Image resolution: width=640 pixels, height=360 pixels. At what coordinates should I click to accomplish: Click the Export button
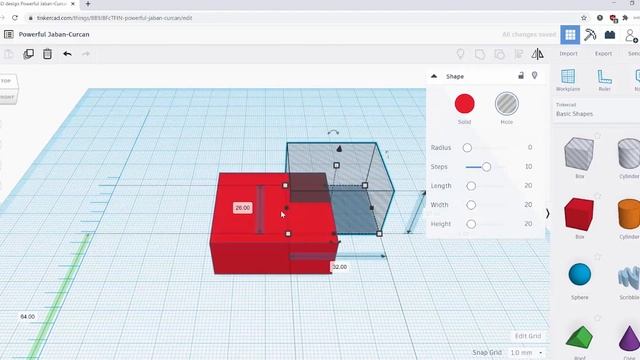coord(603,53)
